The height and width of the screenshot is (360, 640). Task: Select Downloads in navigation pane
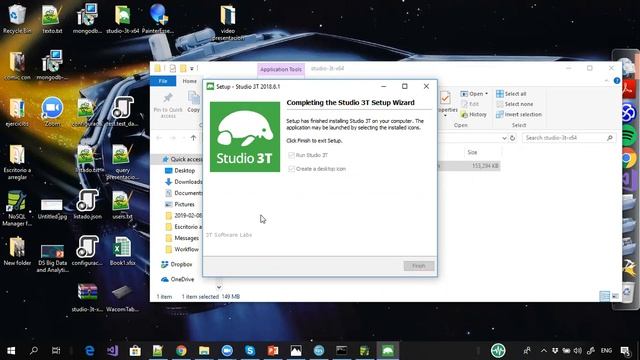[183, 182]
